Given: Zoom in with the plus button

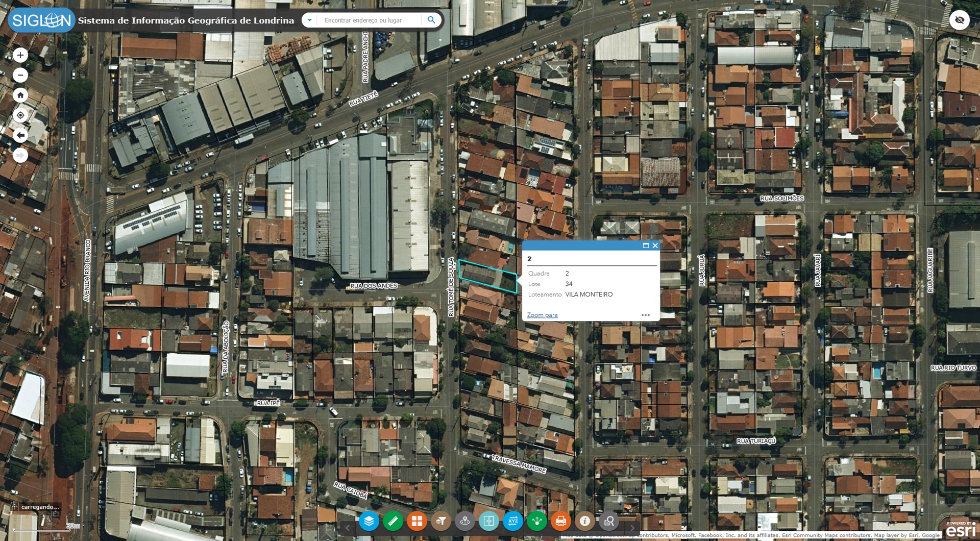Looking at the screenshot, I should click(20, 55).
